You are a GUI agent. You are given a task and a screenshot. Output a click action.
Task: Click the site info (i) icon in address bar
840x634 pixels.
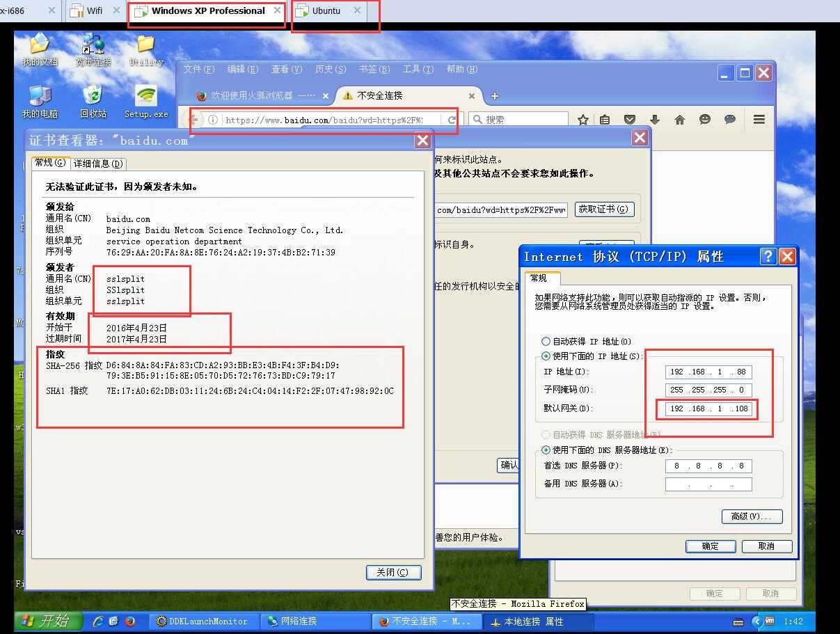point(213,120)
